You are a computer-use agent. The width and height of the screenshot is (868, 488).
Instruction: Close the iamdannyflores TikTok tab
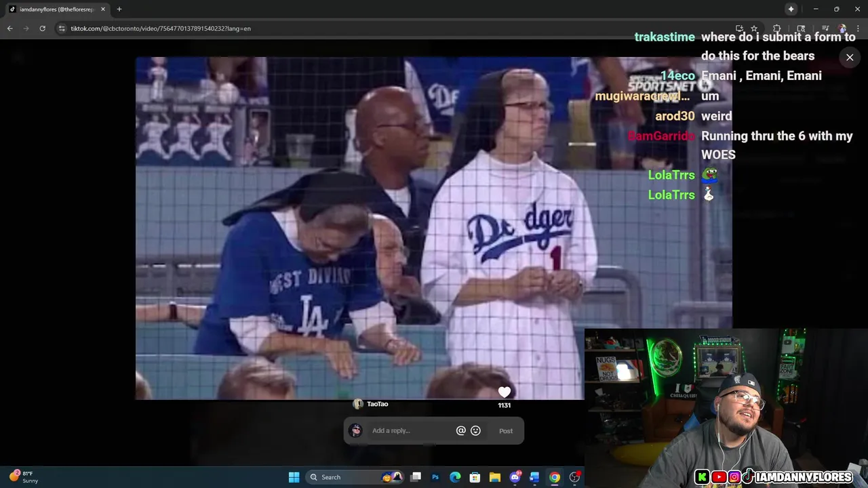(103, 9)
